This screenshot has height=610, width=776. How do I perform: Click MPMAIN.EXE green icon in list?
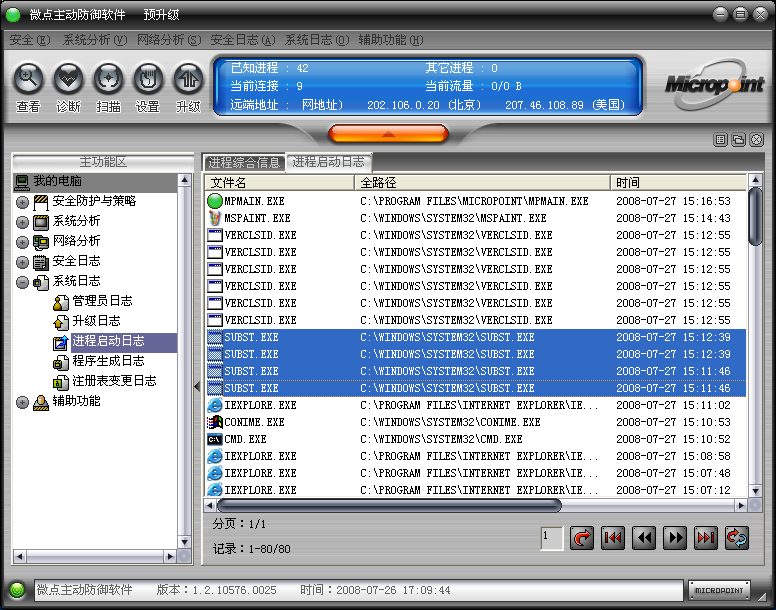215,201
